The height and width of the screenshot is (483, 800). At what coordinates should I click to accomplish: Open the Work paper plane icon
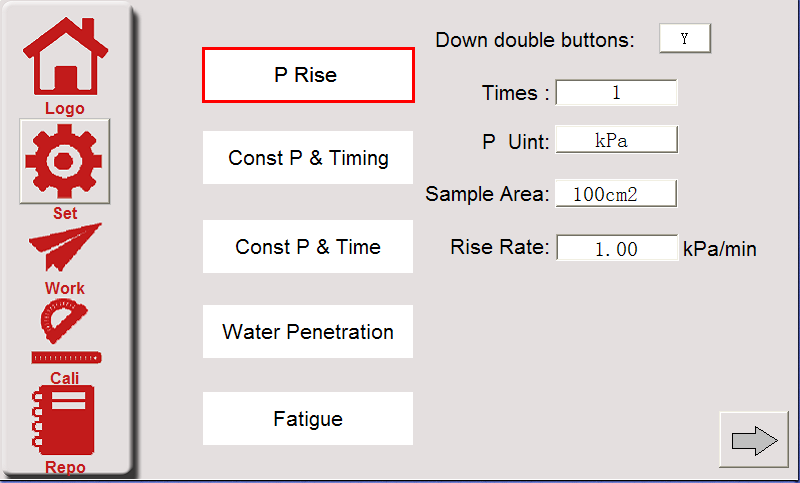point(65,246)
